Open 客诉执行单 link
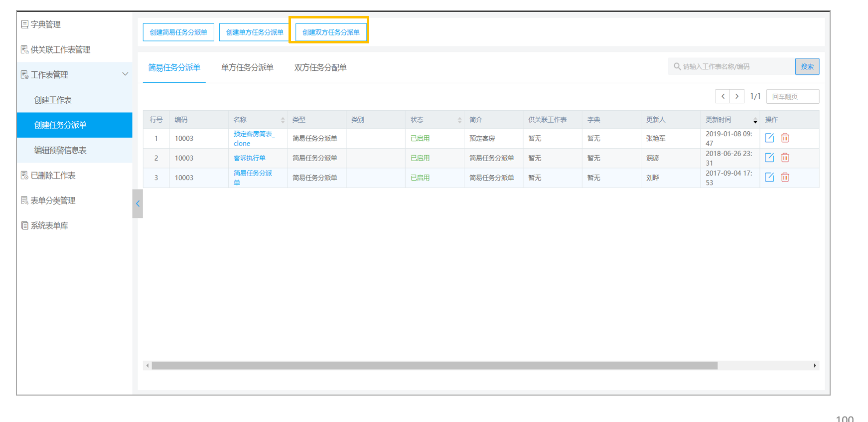This screenshot has height=422, width=868. point(249,158)
